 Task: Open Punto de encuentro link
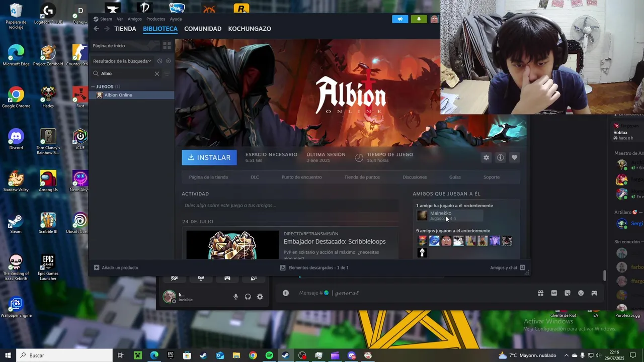click(x=301, y=177)
